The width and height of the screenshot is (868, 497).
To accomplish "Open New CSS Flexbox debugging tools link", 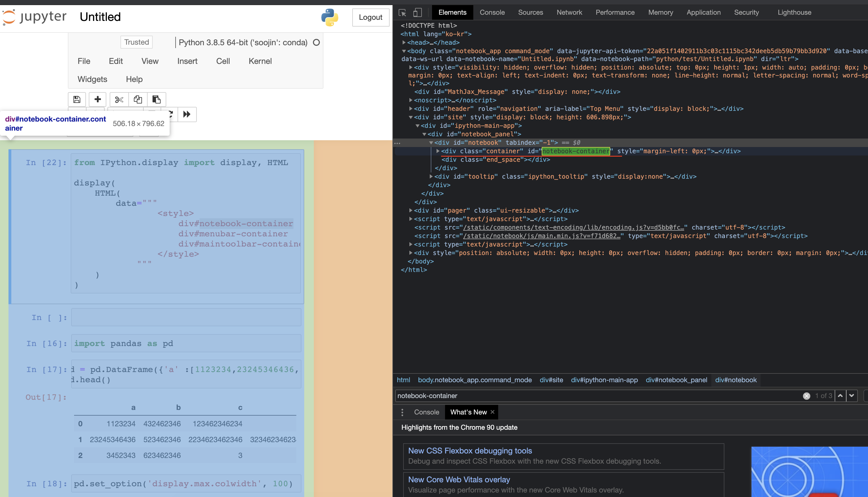I will point(470,451).
